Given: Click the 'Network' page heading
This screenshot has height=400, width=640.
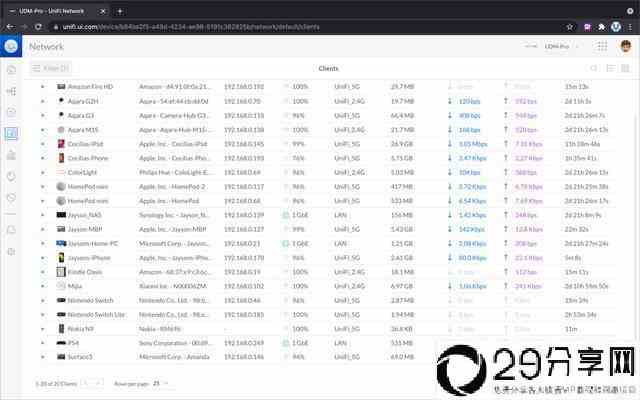Looking at the screenshot, I should (x=47, y=47).
